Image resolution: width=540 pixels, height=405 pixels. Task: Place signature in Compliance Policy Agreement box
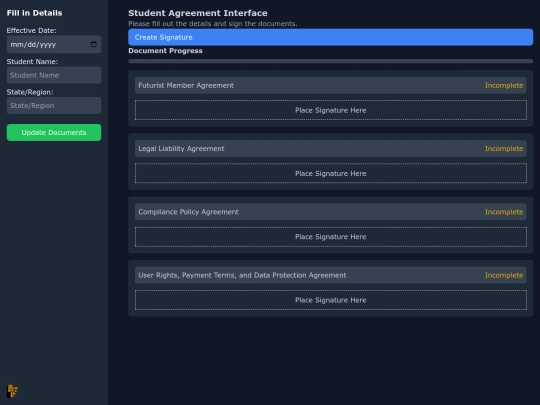pos(330,237)
